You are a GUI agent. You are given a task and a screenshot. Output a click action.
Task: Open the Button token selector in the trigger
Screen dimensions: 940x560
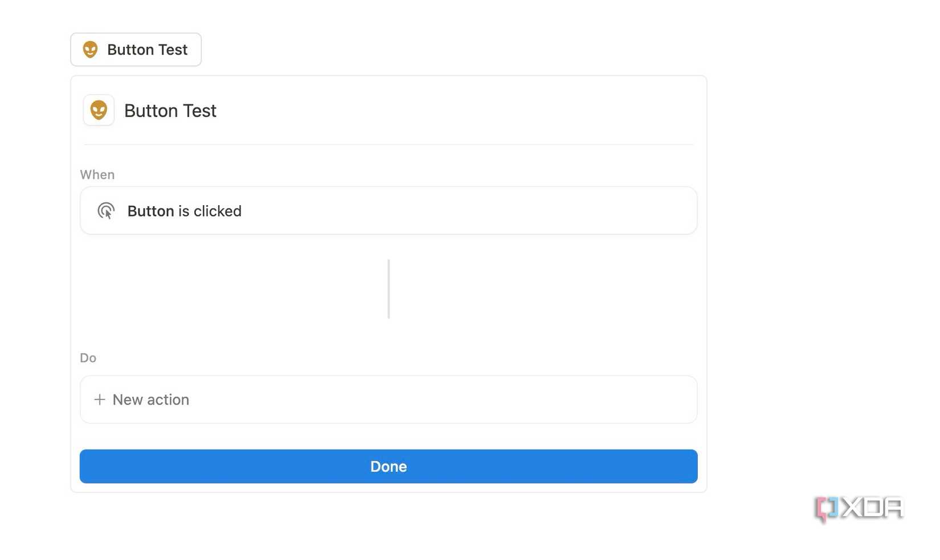click(150, 210)
